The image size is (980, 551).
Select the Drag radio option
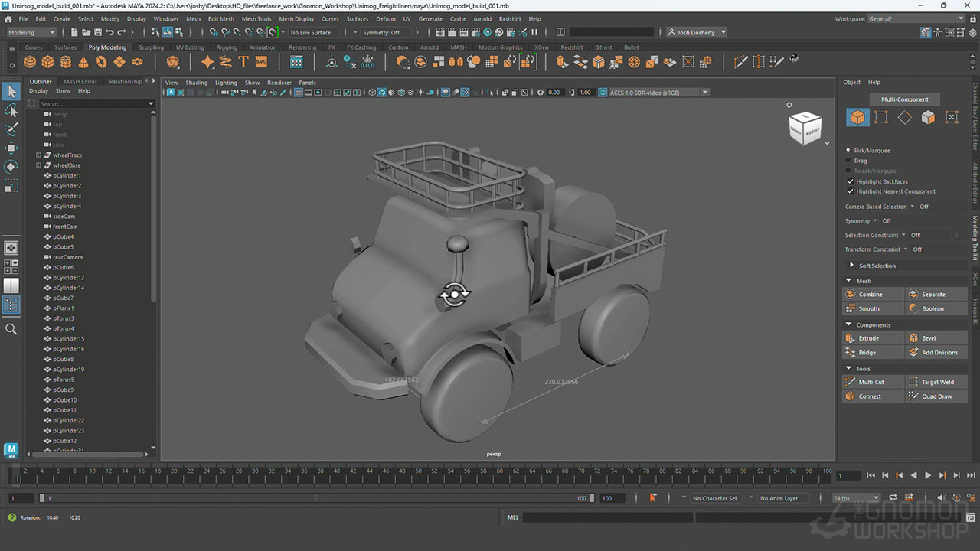[x=848, y=161]
